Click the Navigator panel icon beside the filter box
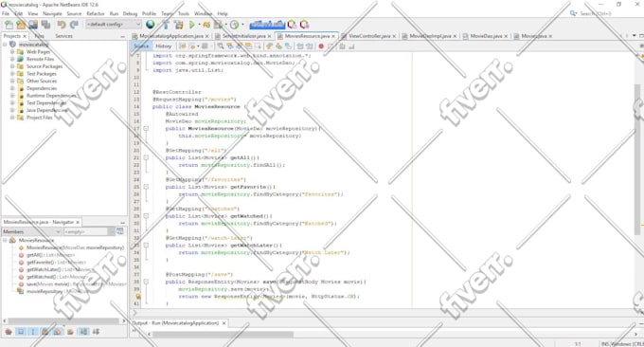This screenshot has height=347, width=644. click(x=120, y=231)
